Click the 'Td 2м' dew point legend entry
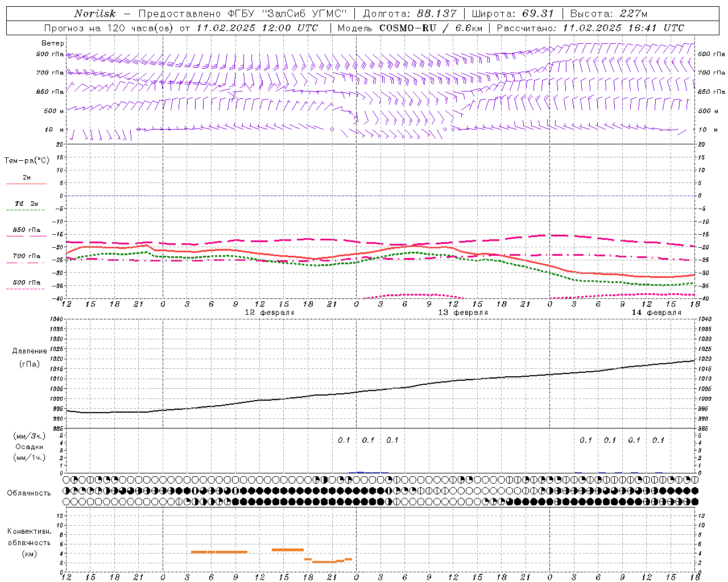This screenshot has width=728, height=582. (27, 203)
